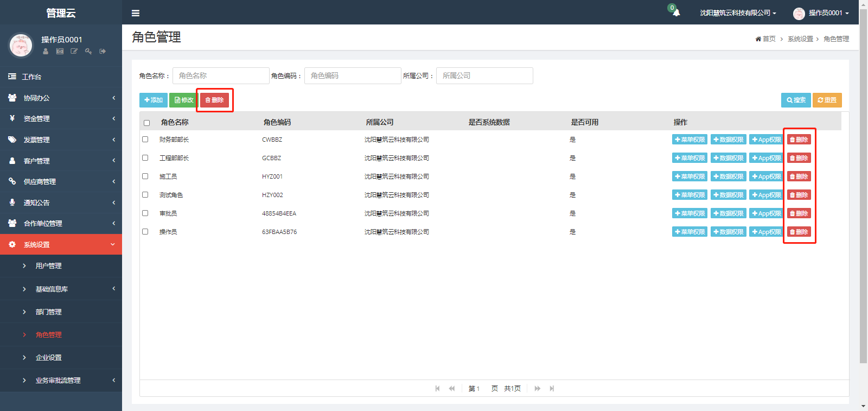Expand the 发票管理 sidebar menu
The height and width of the screenshot is (411, 868).
coord(61,140)
